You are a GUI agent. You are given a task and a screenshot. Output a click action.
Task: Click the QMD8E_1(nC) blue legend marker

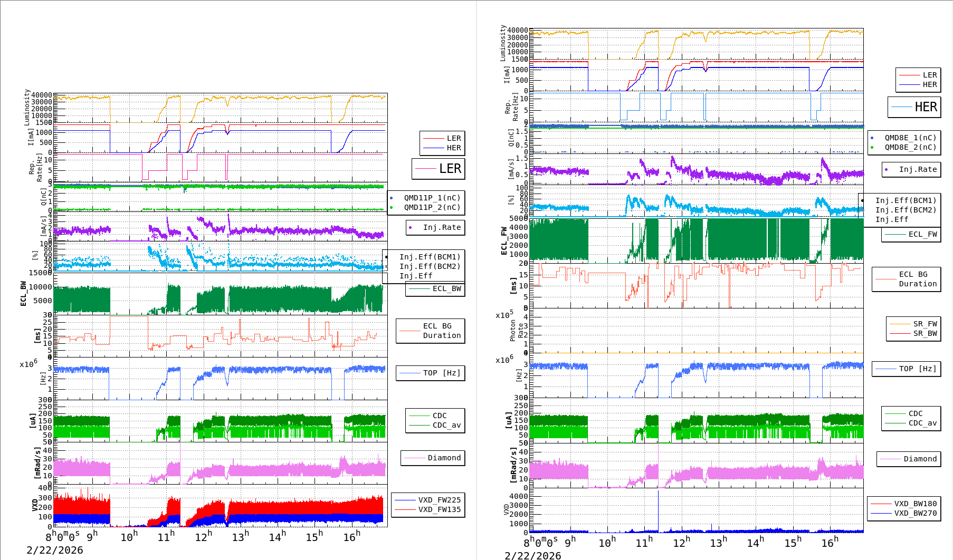click(872, 138)
